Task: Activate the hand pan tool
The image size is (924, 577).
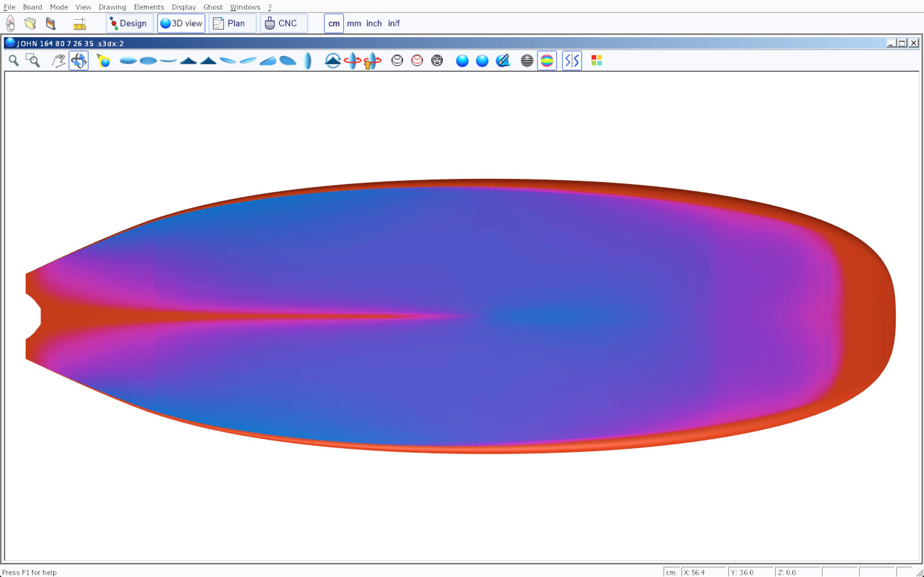Action: 58,61
